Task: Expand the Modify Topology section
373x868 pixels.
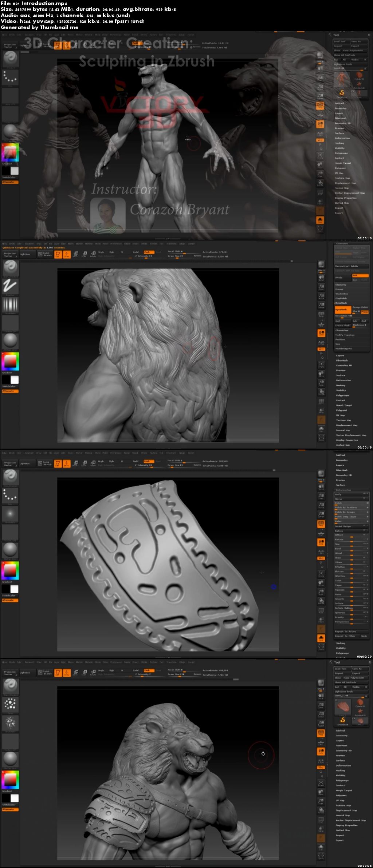Action: [x=345, y=335]
